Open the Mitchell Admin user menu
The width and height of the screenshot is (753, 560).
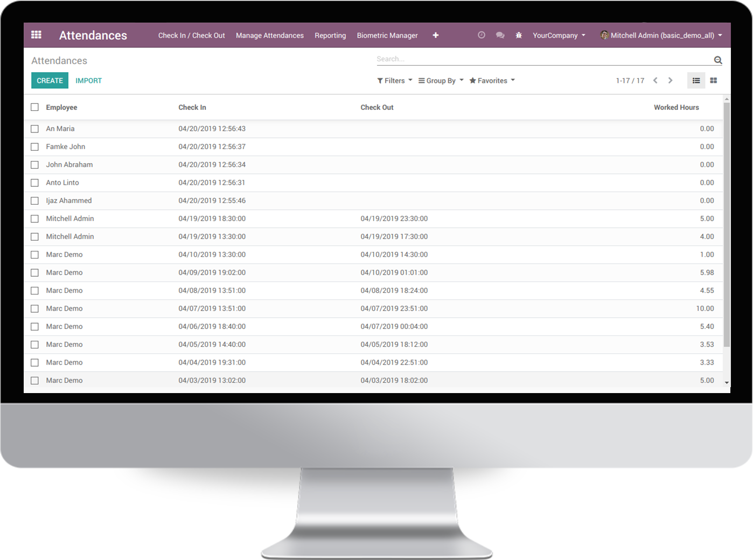click(x=661, y=36)
